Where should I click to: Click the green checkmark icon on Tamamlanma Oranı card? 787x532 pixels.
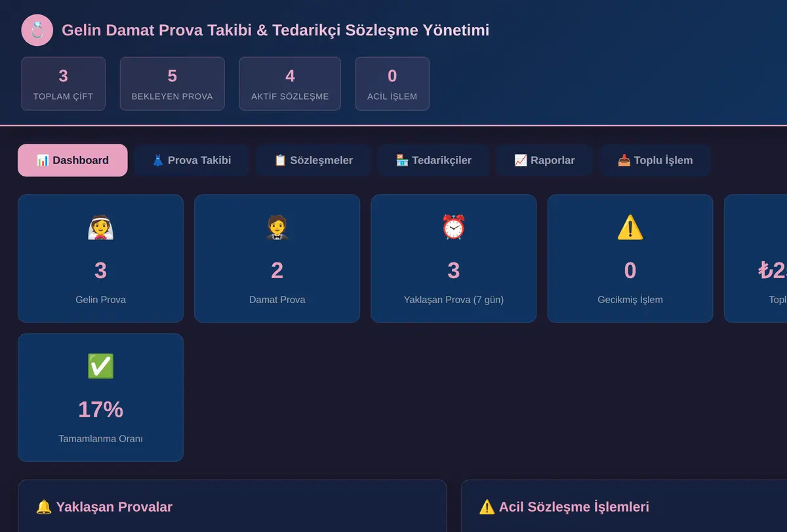click(100, 366)
